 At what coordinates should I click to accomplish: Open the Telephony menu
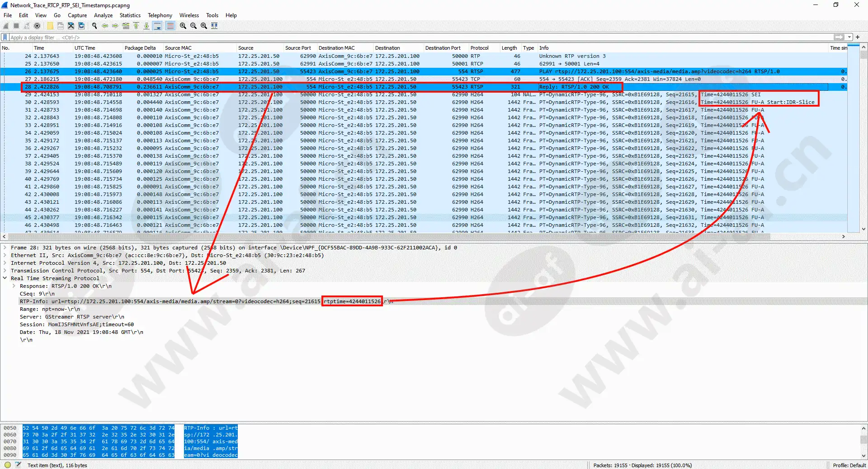(x=160, y=15)
